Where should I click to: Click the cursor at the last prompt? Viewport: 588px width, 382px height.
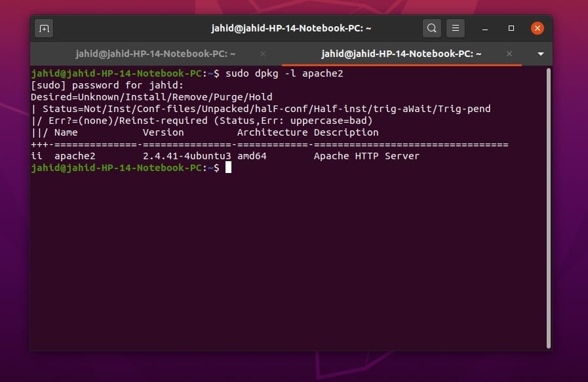228,168
